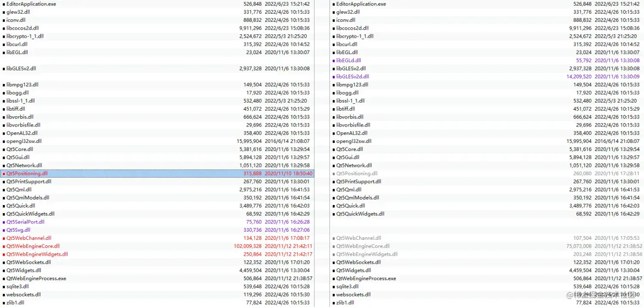Viewport: 644px width, 308px height.
Task: Click the date 2020/11/10 18:50:40
Action: (x=289, y=174)
